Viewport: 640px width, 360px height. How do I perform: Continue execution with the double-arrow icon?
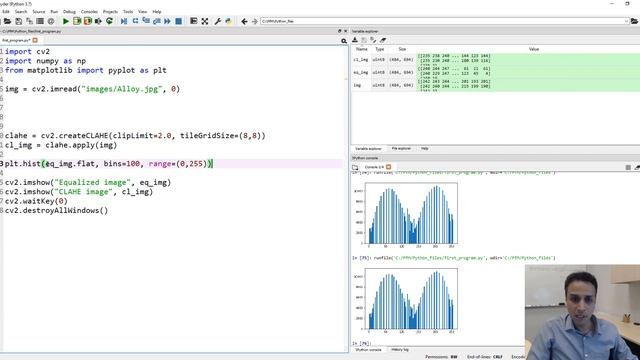point(167,21)
